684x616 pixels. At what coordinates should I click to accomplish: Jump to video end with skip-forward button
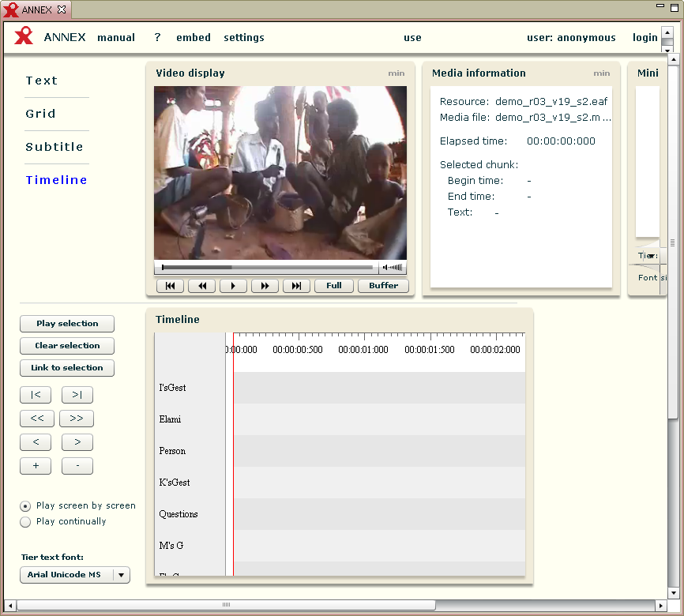(x=296, y=286)
